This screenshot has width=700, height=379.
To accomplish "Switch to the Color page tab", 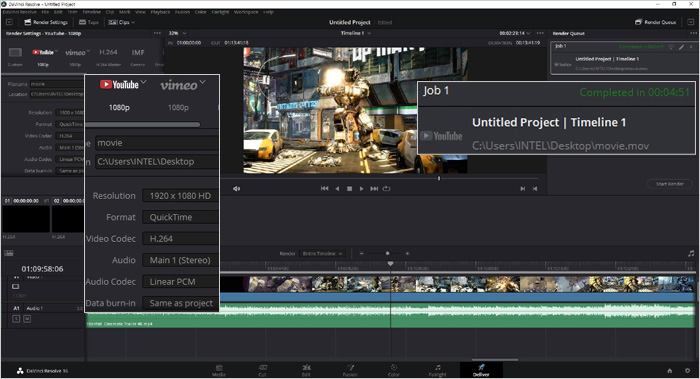I will (394, 370).
